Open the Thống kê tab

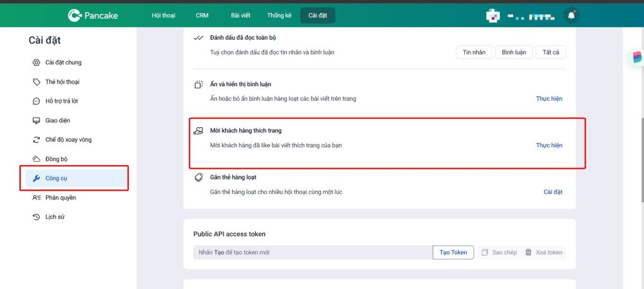pos(279,15)
